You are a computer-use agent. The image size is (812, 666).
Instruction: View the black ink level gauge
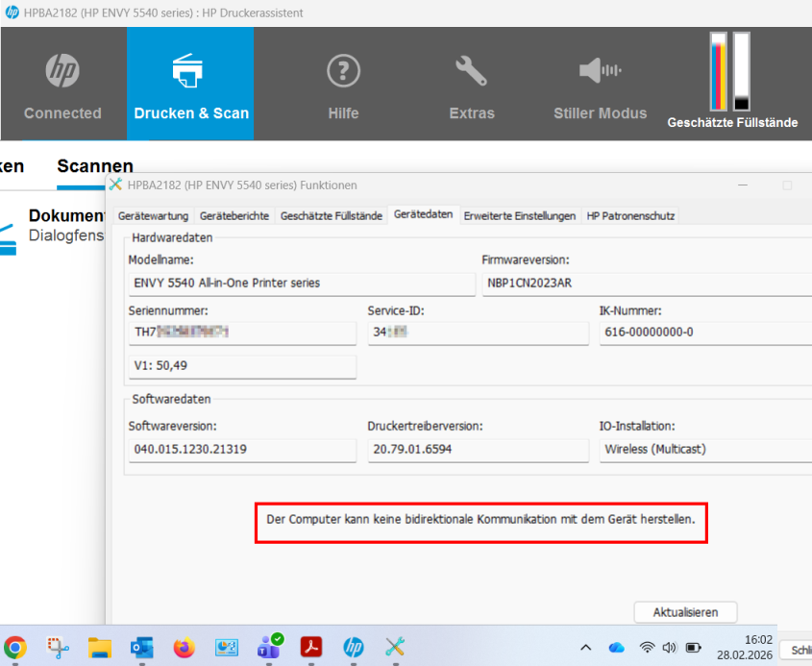pyautogui.click(x=741, y=71)
